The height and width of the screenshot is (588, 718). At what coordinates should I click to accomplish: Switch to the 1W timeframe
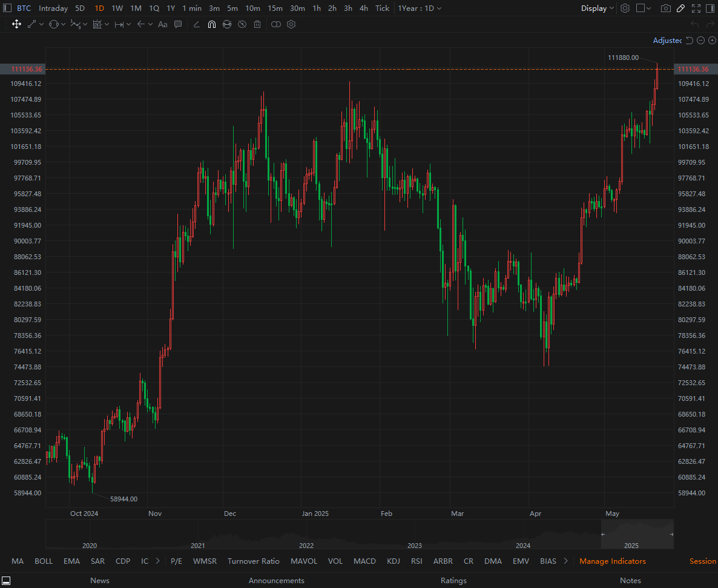[x=117, y=8]
